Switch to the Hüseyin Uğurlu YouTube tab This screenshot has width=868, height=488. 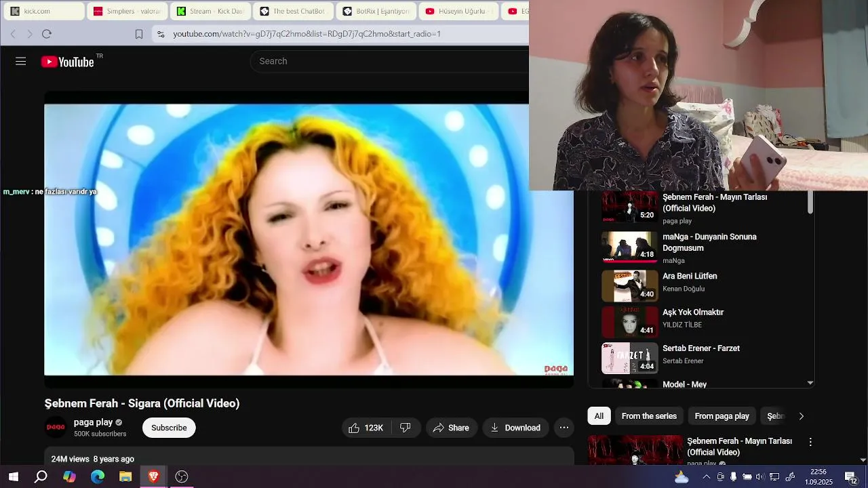[x=459, y=11]
